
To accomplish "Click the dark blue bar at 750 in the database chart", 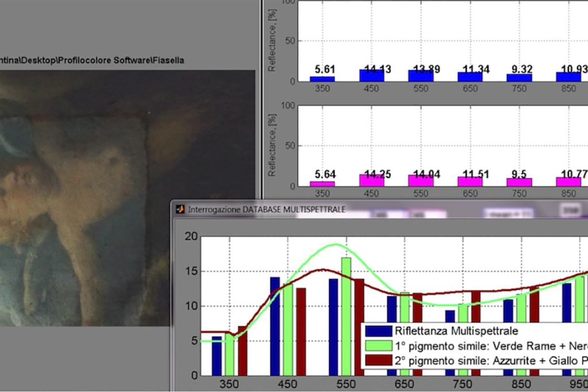I will (x=450, y=317).
